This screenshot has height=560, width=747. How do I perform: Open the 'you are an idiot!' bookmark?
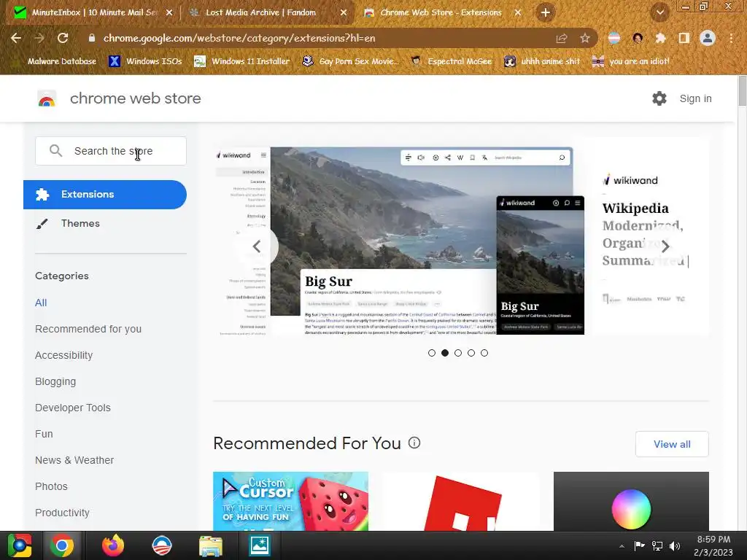(630, 61)
